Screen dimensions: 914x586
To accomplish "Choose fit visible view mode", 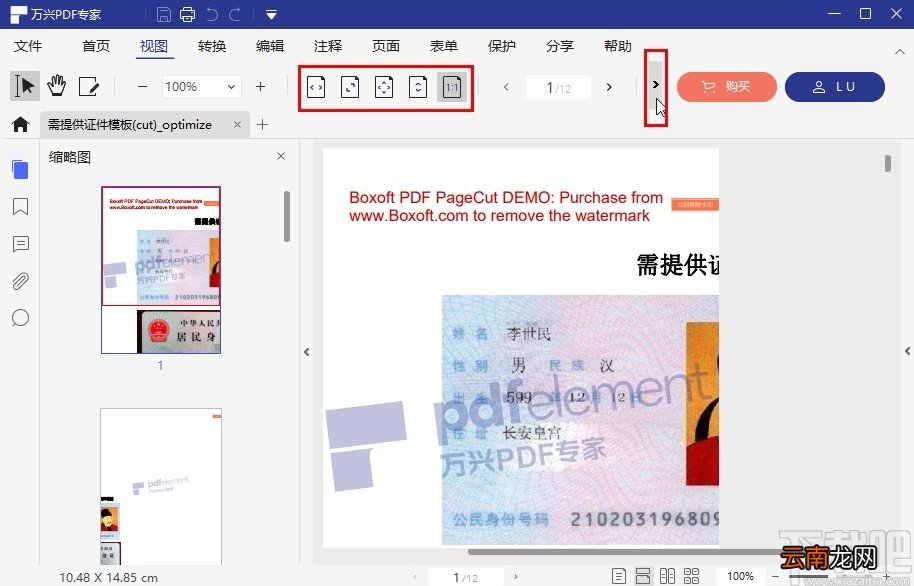I will pos(384,87).
